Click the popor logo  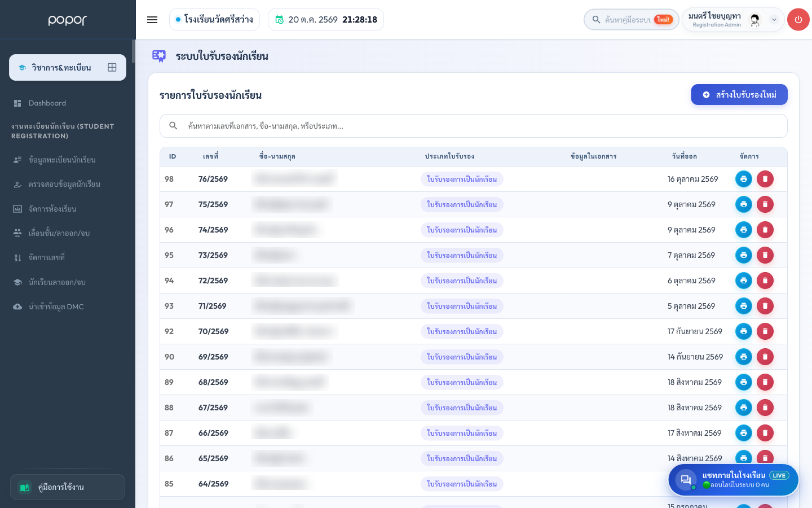(x=68, y=20)
